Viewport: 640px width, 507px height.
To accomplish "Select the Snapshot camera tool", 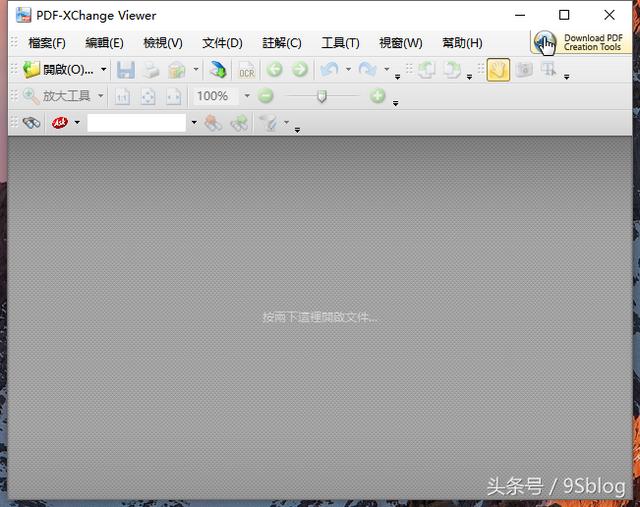I will (x=524, y=70).
